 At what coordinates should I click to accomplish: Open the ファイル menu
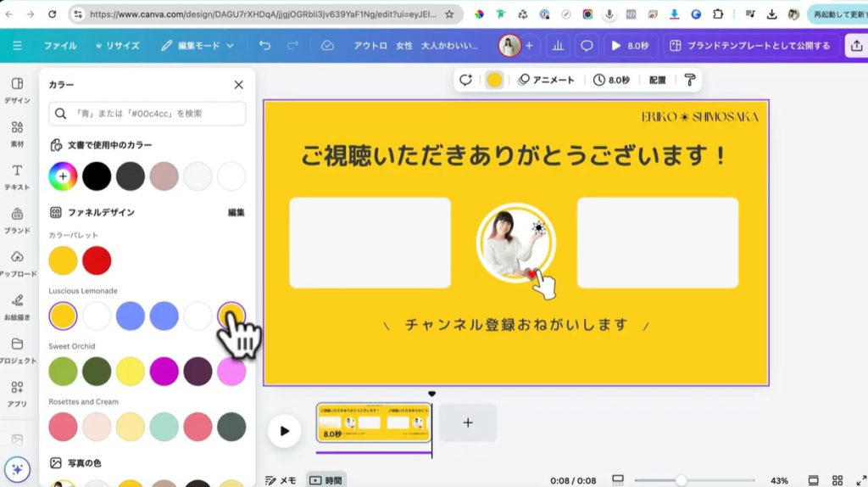click(59, 46)
